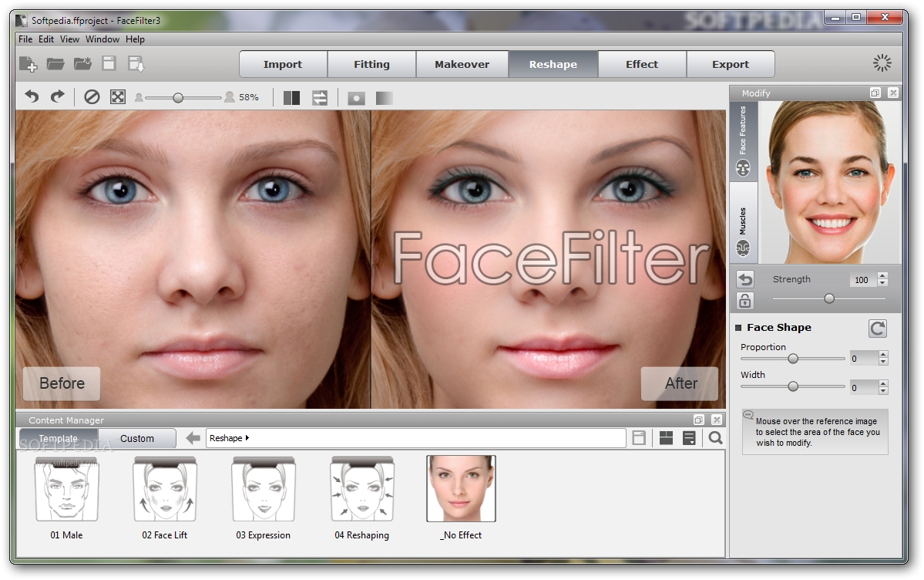Expand the Reshape breadcrumb arrow

247,438
